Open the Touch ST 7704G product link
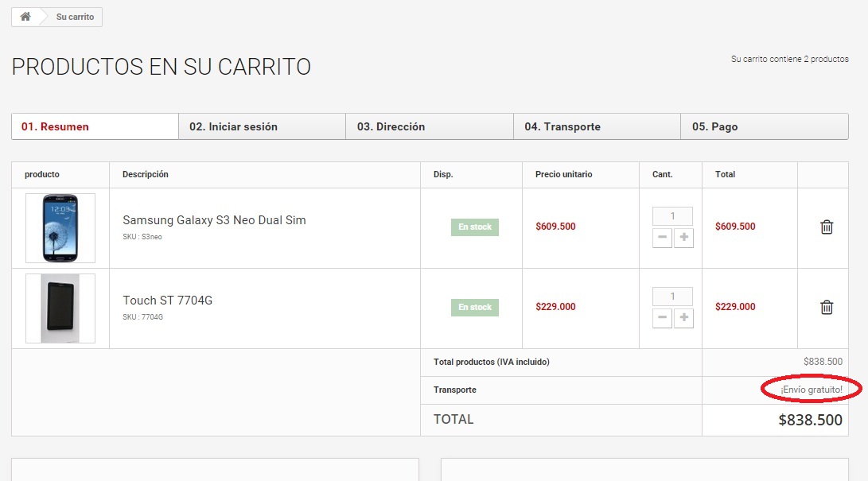The width and height of the screenshot is (868, 481). pyautogui.click(x=167, y=301)
